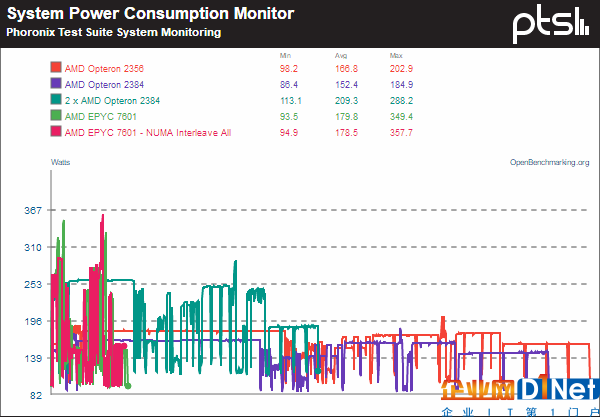
Task: Click the red AMD Opteron 2356 legend swatch
Action: pos(56,67)
